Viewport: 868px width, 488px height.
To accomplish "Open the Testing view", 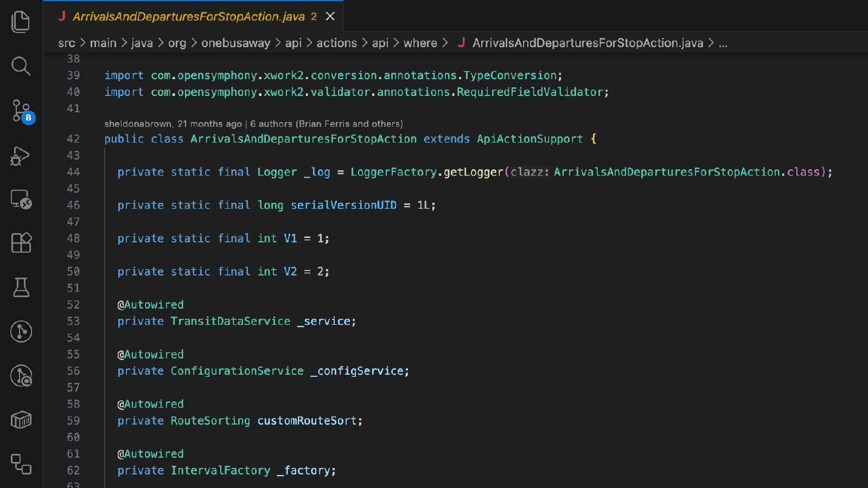I will [x=21, y=287].
